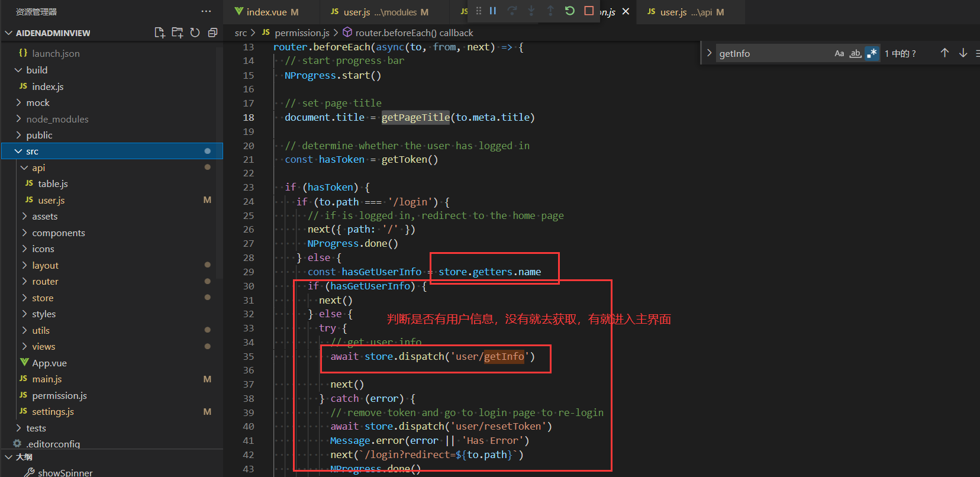980x477 pixels.
Task: Expand the mock folder
Action: pos(38,103)
